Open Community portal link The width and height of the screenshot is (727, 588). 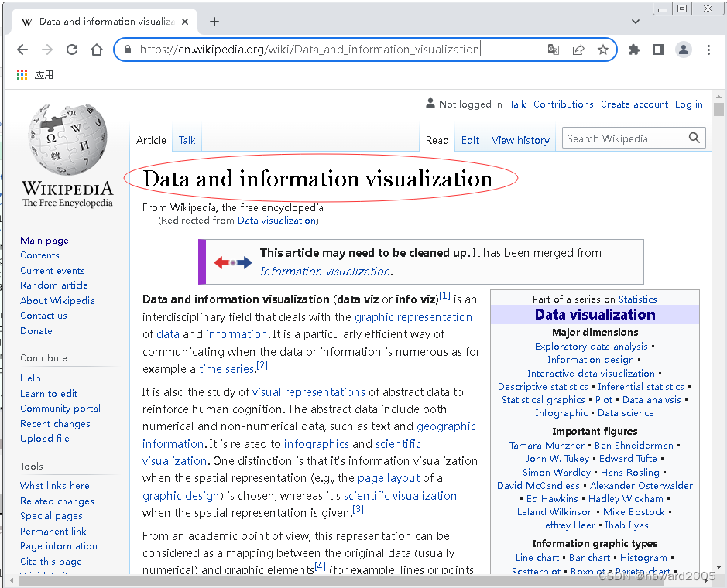tap(60, 409)
